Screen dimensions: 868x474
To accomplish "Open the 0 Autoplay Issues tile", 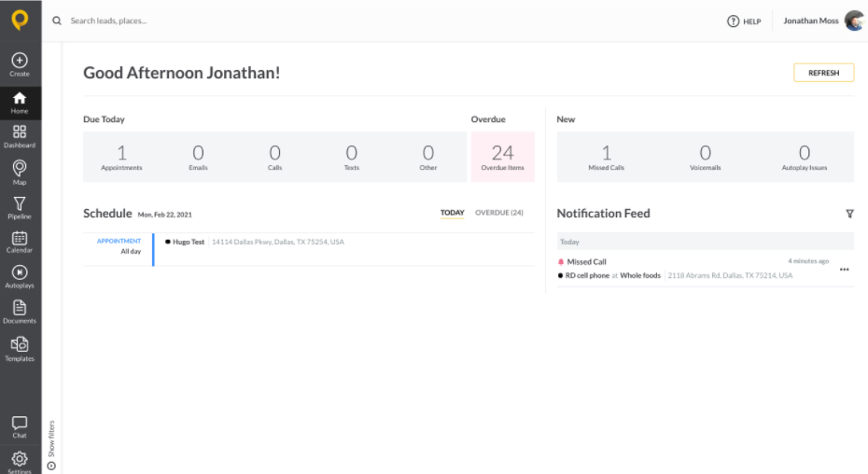I will pos(805,157).
